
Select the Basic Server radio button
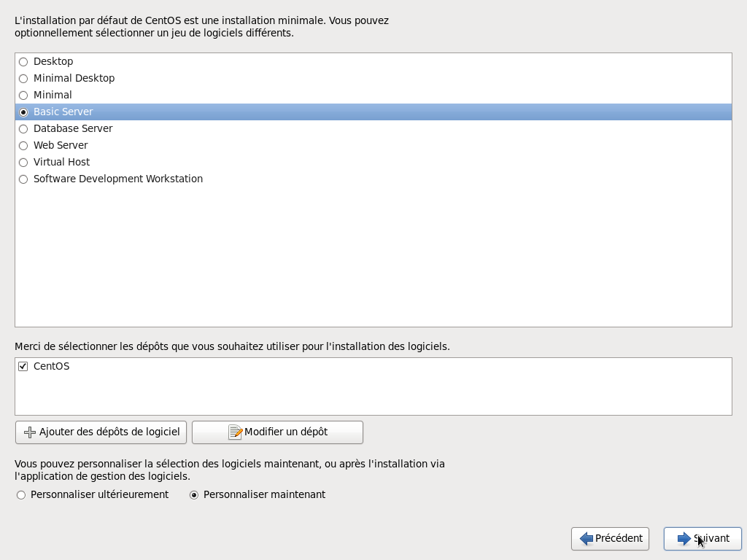pyautogui.click(x=23, y=112)
